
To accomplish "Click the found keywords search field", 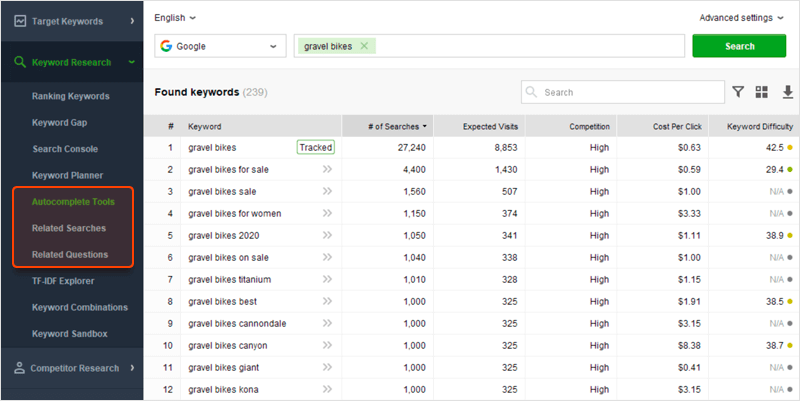I will coord(630,92).
